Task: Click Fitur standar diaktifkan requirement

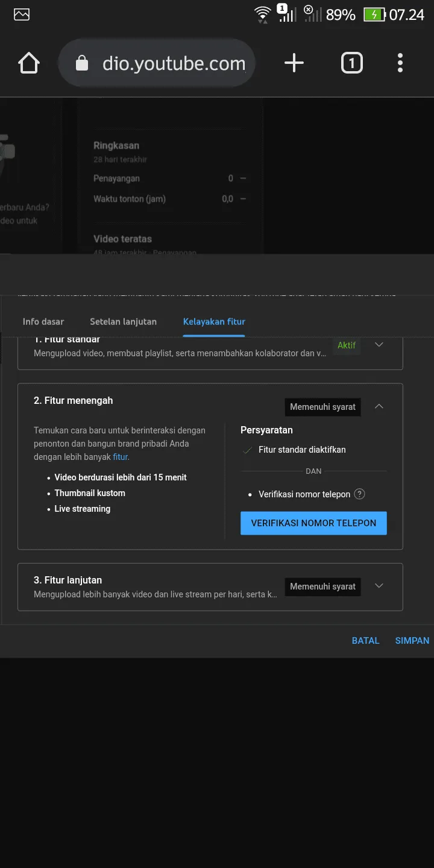Action: [302, 450]
